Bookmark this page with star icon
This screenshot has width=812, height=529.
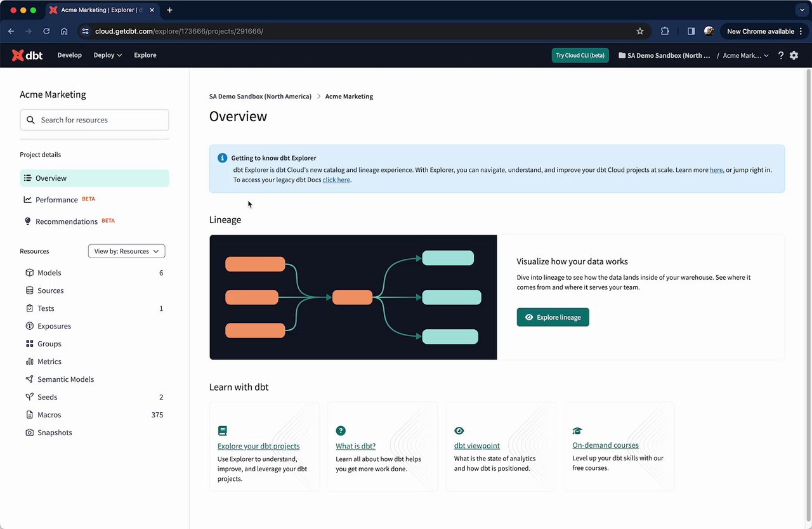640,31
